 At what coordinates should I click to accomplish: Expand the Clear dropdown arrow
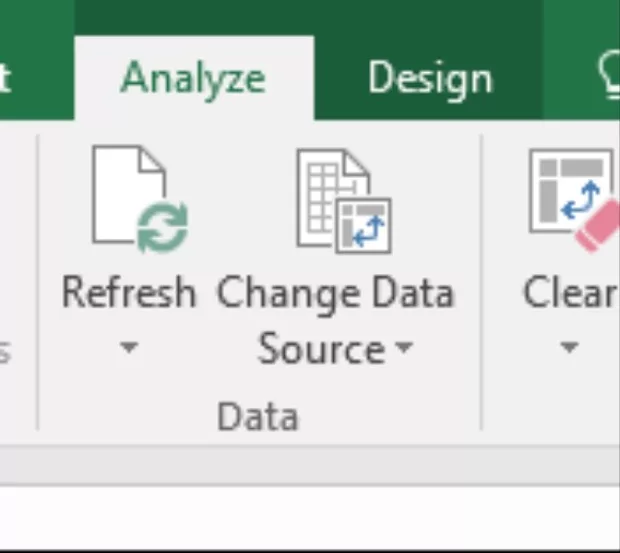point(568,349)
